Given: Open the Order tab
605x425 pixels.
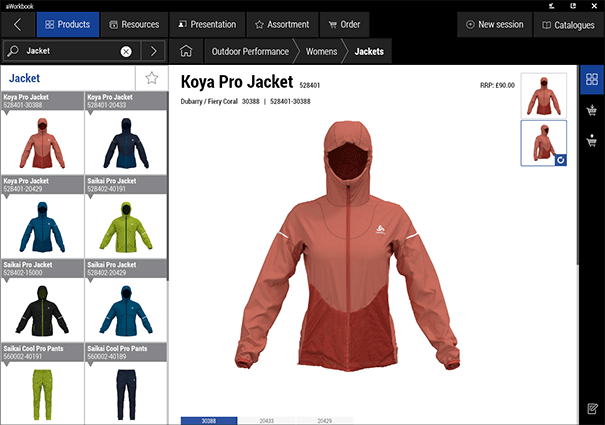Looking at the screenshot, I should [x=344, y=24].
